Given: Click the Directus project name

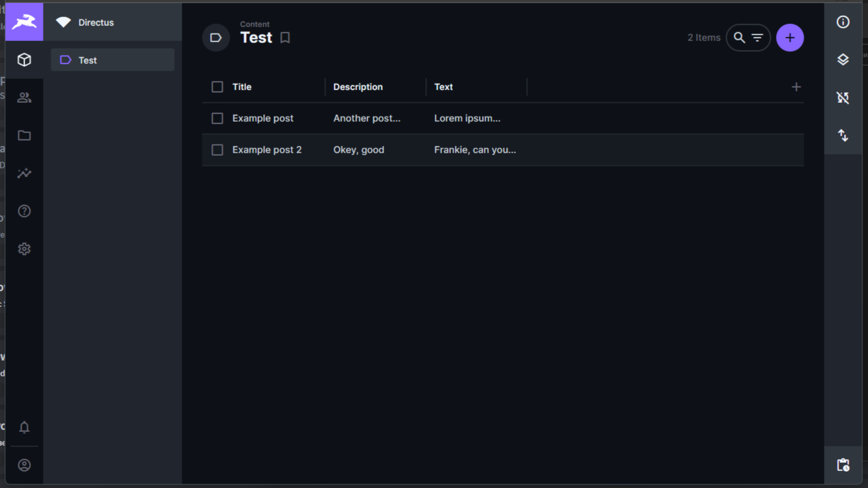Looking at the screenshot, I should (95, 21).
